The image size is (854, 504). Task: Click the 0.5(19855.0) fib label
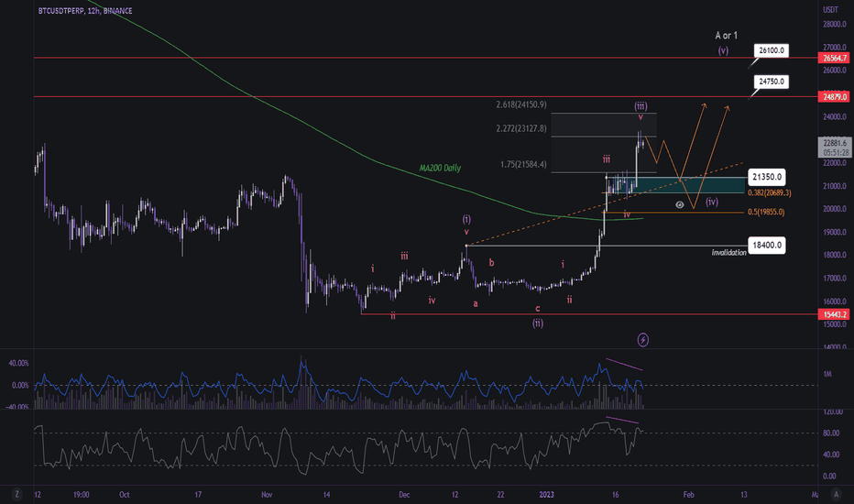pos(766,212)
